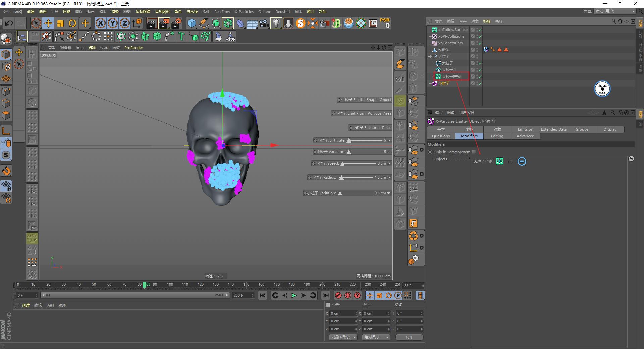Screen dimensions: 644x349
Task: Open Render Settings from the toolbar
Action: 176,23
